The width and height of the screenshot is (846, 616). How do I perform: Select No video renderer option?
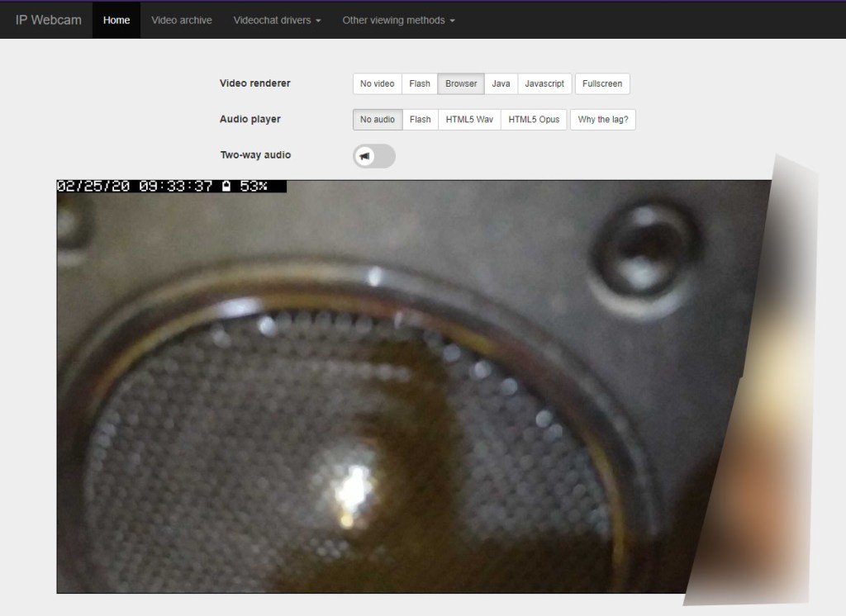[377, 83]
